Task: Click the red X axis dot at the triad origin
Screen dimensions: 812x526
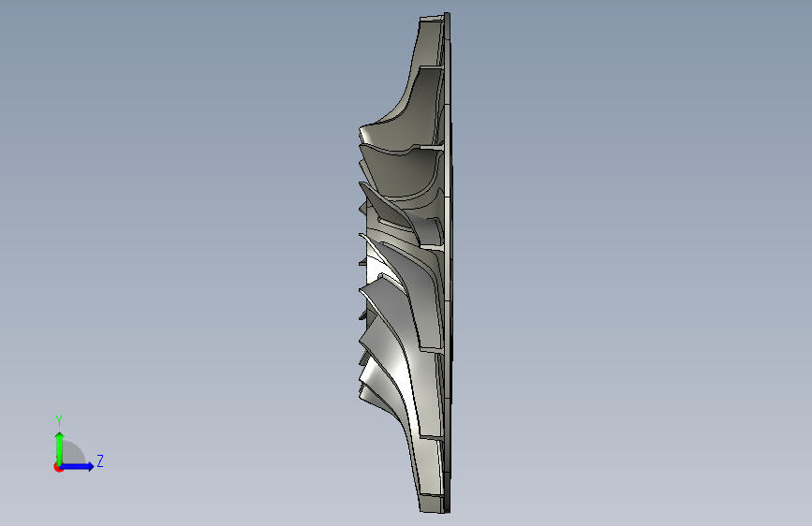Action: coord(58,467)
